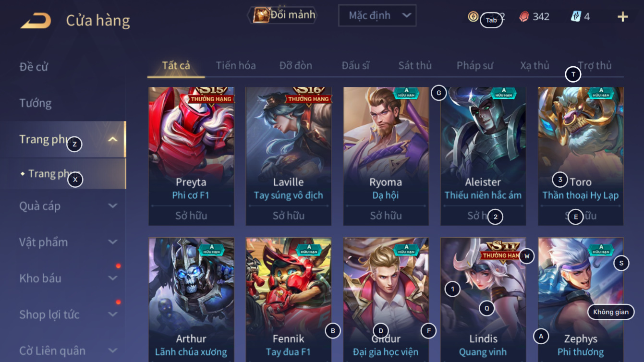Click the Hữu Hạn badge on Ryoma
The height and width of the screenshot is (362, 644).
coord(406,93)
